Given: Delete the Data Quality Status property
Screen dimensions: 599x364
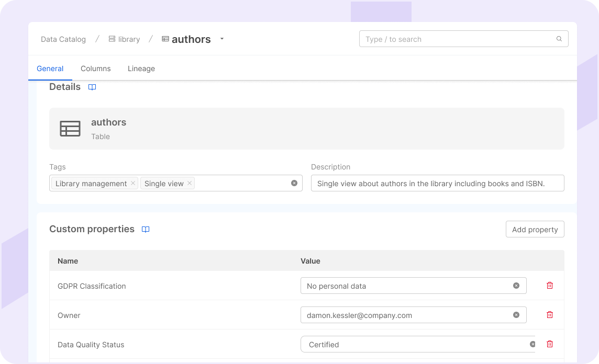Looking at the screenshot, I should (x=550, y=344).
